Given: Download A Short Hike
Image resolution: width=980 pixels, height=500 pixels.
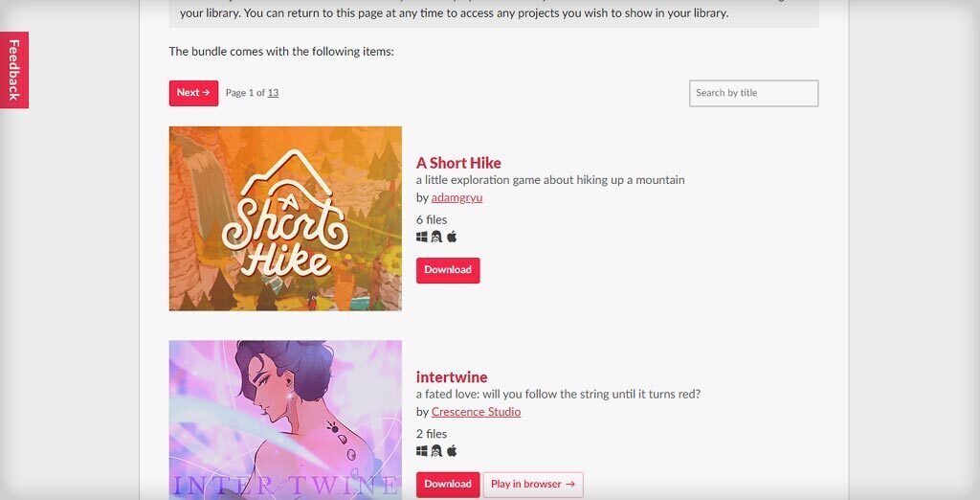Looking at the screenshot, I should pos(448,270).
